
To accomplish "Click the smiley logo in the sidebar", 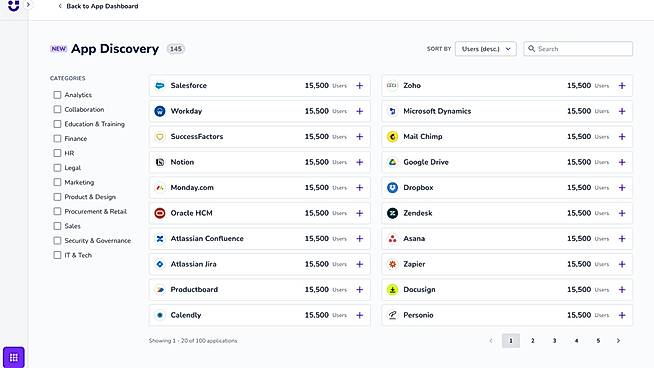I will (x=14, y=6).
